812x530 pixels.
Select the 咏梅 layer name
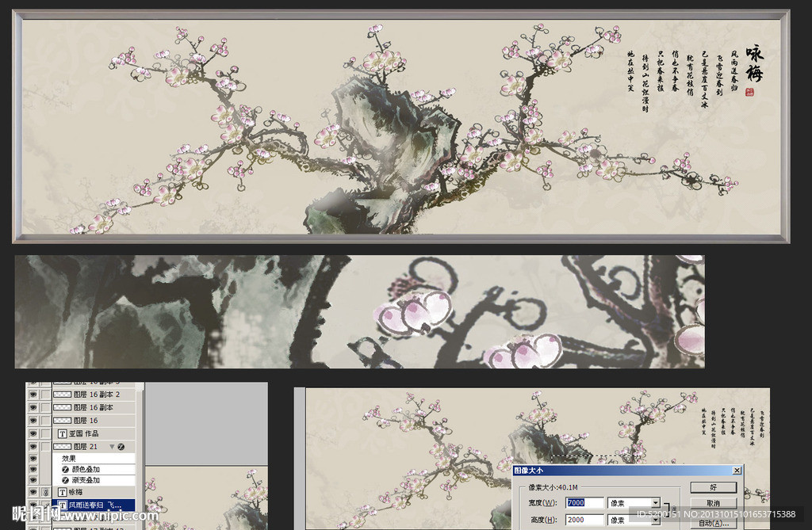pos(75,492)
